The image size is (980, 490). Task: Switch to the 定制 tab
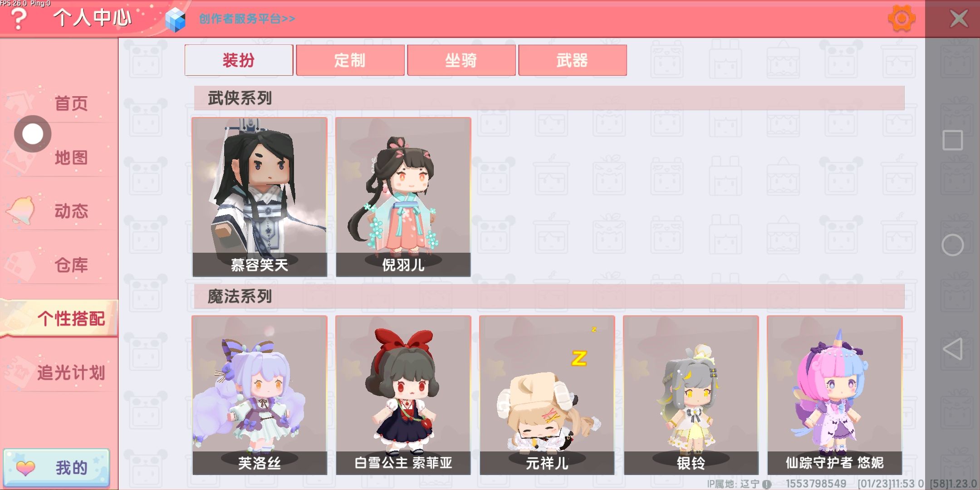350,60
